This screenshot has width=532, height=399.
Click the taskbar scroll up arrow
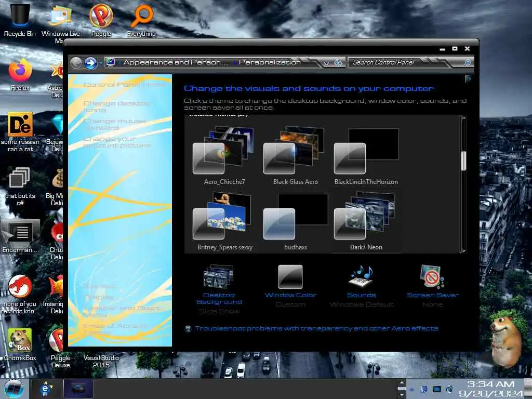402,383
